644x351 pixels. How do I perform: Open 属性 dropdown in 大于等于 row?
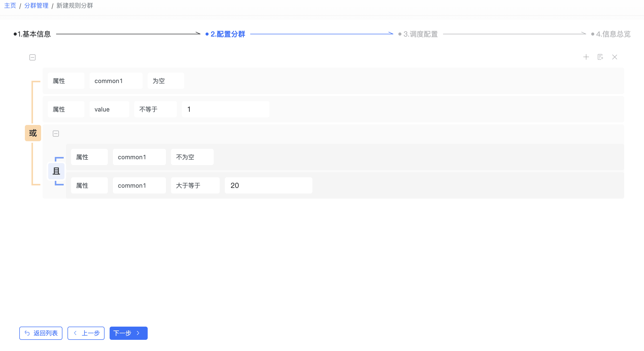click(x=89, y=186)
